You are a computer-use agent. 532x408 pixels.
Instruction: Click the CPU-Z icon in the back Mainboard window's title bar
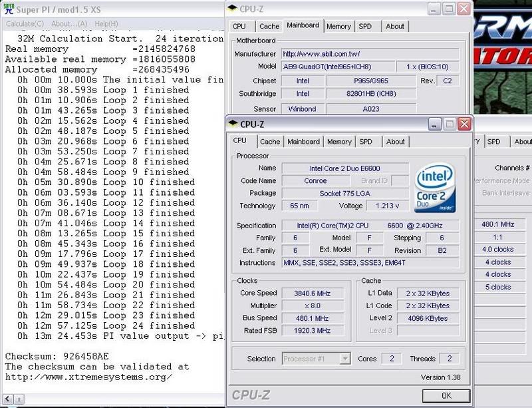(232, 9)
